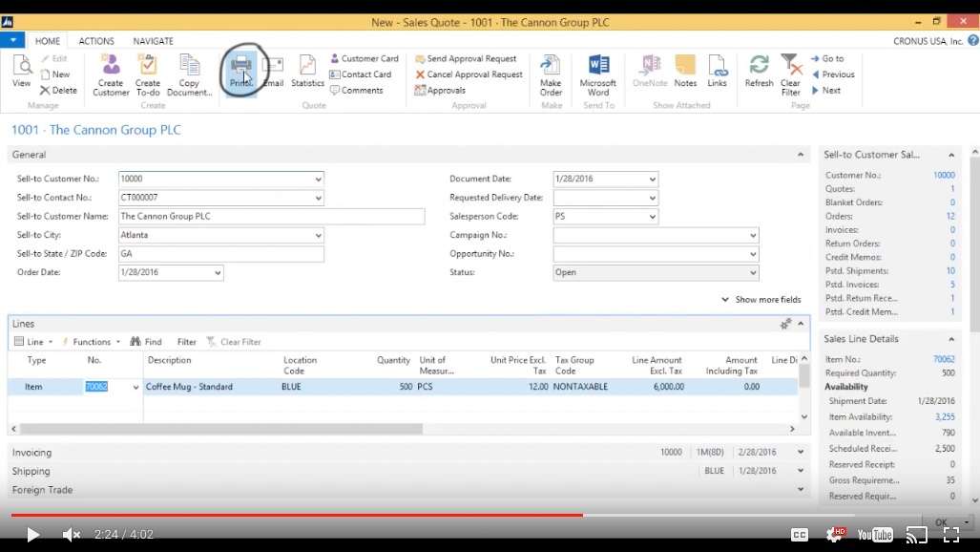Collapse the General section

[x=801, y=155]
